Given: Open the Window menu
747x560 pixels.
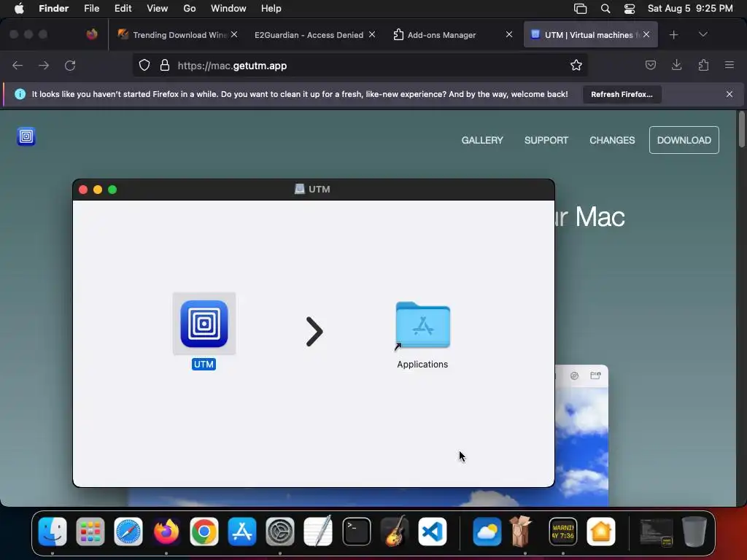Looking at the screenshot, I should pos(228,9).
